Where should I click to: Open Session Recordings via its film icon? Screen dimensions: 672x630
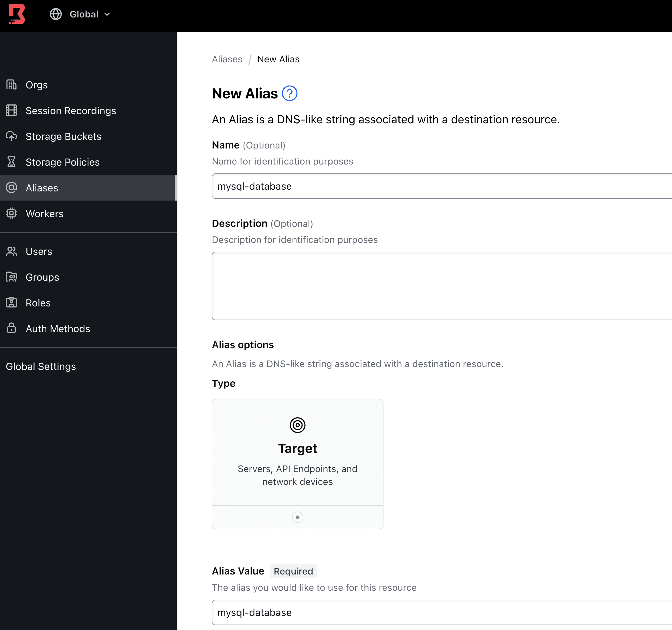click(11, 110)
